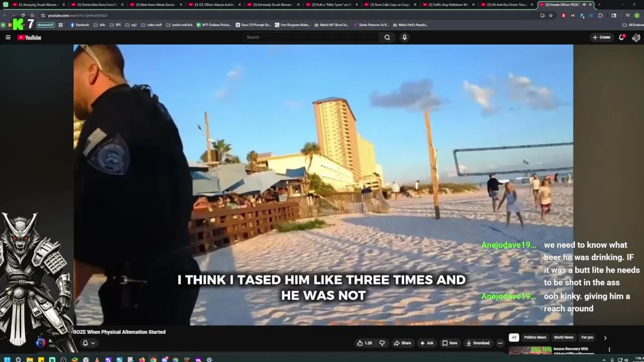644x362 pixels.
Task: Open the browser extensions puzzle icon
Action: (x=600, y=15)
